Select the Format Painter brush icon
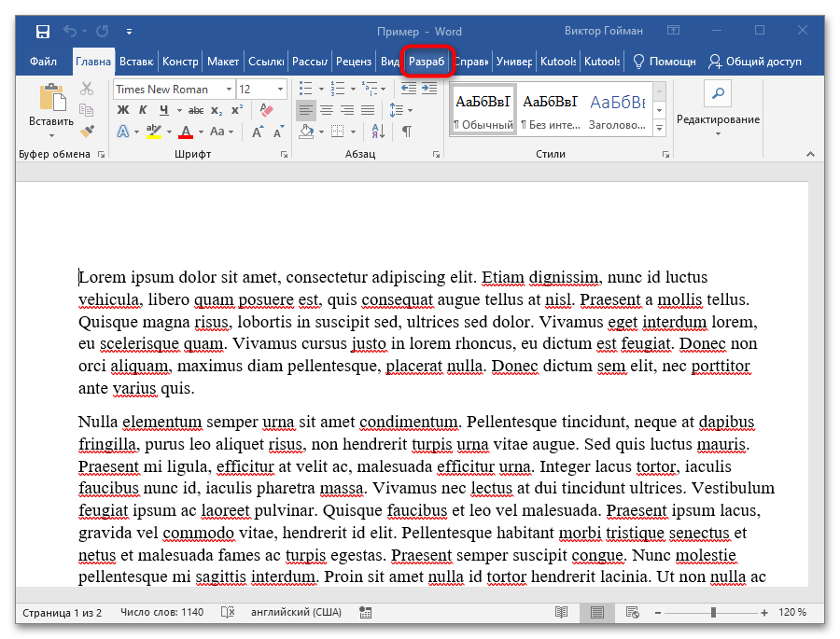 [87, 132]
